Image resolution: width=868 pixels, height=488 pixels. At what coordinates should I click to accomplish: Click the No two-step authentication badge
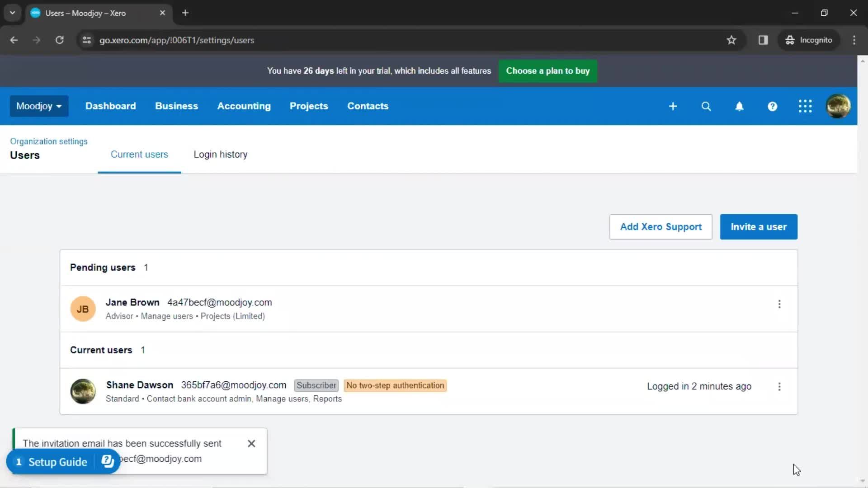[395, 385]
